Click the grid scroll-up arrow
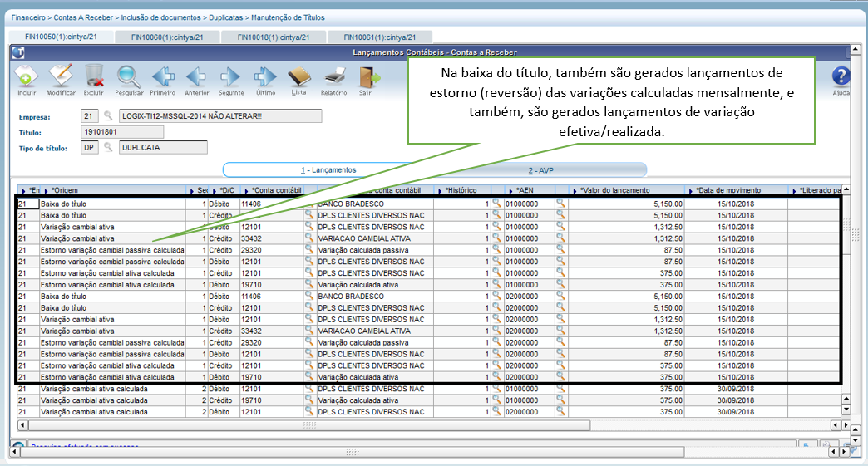 pyautogui.click(x=846, y=189)
